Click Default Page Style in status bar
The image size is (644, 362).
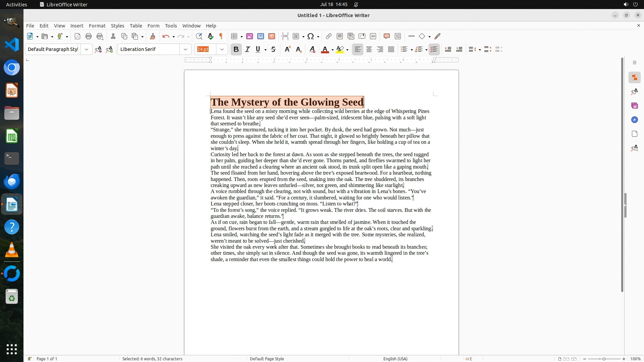(267, 359)
